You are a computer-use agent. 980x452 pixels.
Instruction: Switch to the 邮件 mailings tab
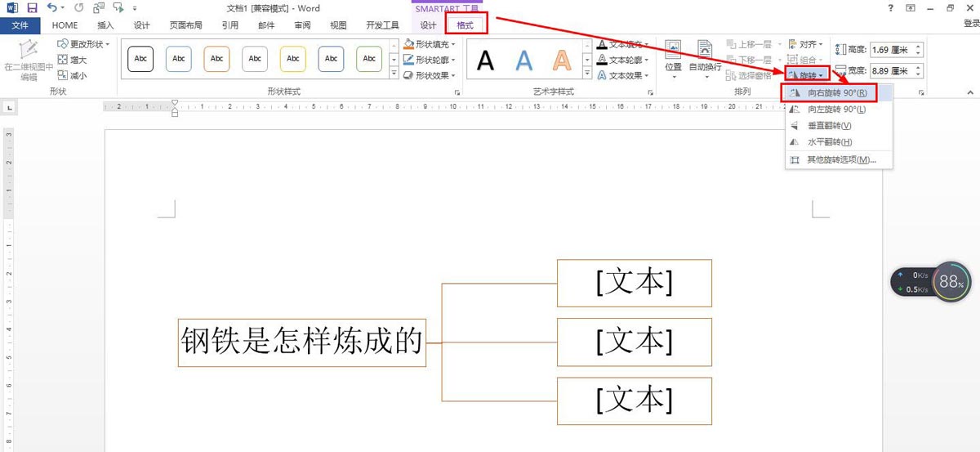coord(266,25)
